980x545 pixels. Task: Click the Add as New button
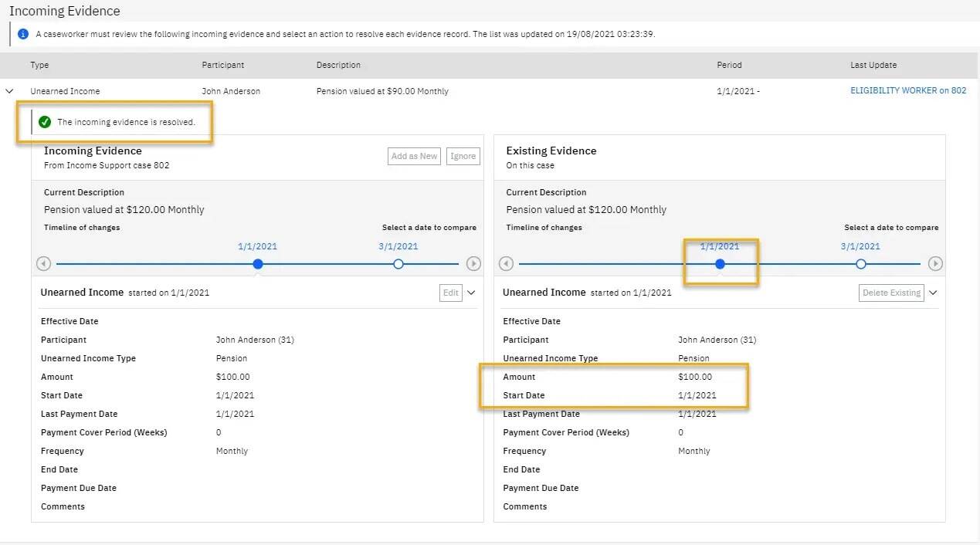click(x=414, y=156)
